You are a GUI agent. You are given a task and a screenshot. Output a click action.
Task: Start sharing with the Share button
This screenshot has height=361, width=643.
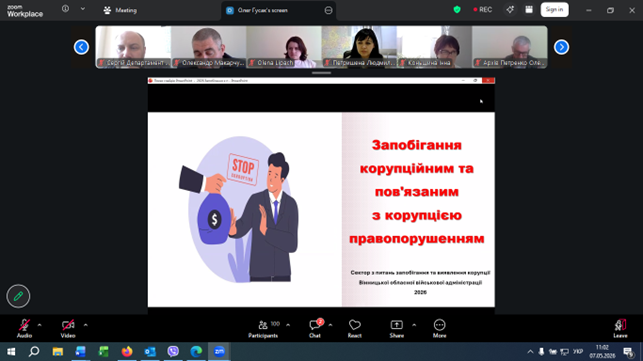point(397,328)
